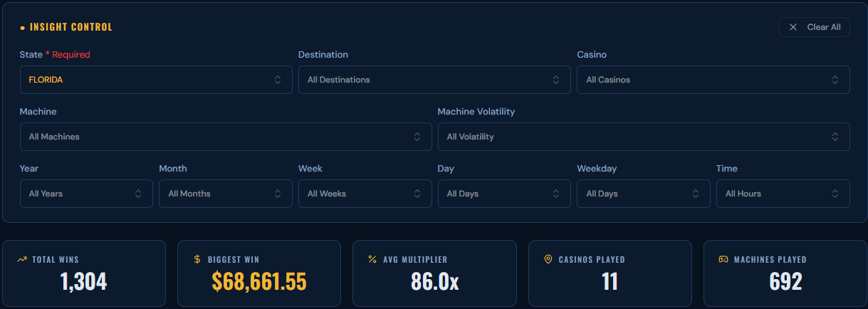Click the Weekday label

(597, 169)
